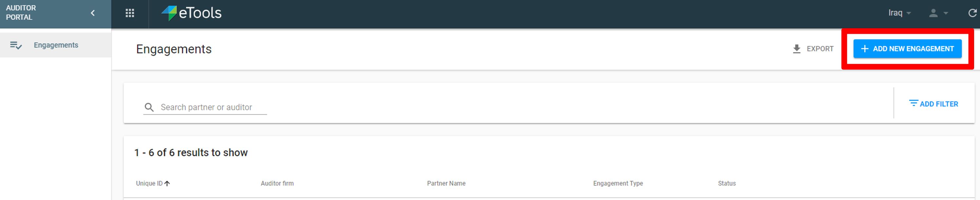
Task: Sort by Engagement Type column header
Action: coord(618,183)
